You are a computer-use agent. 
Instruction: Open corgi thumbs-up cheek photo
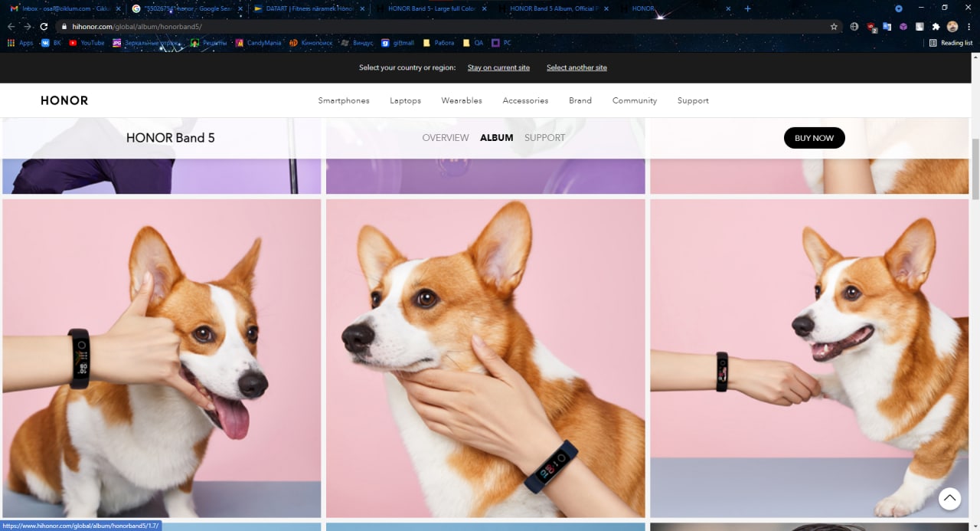click(x=162, y=359)
